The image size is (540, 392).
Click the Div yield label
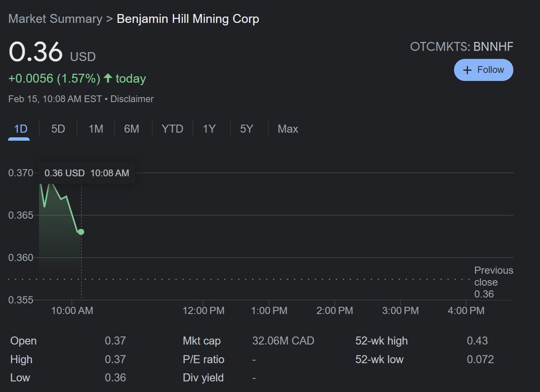203,378
